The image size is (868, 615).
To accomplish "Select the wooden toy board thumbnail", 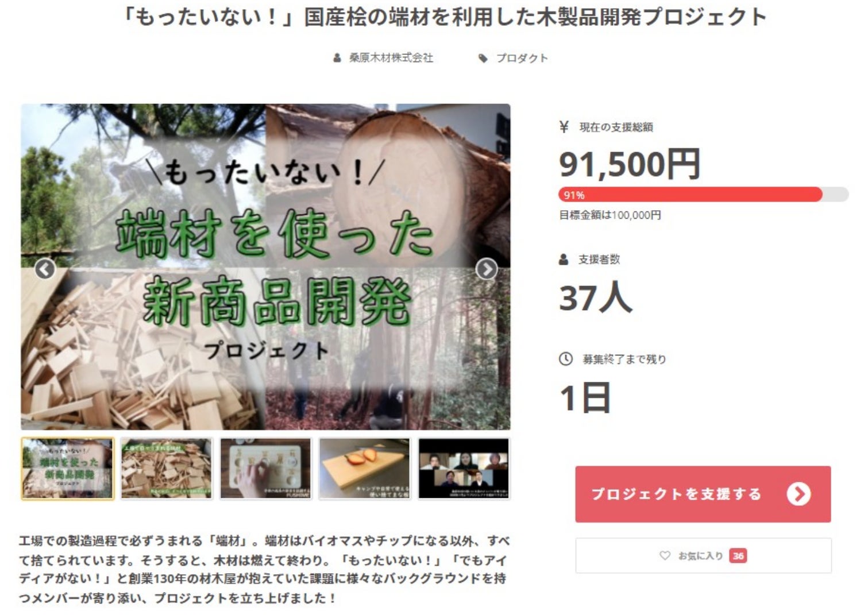I will coord(266,469).
